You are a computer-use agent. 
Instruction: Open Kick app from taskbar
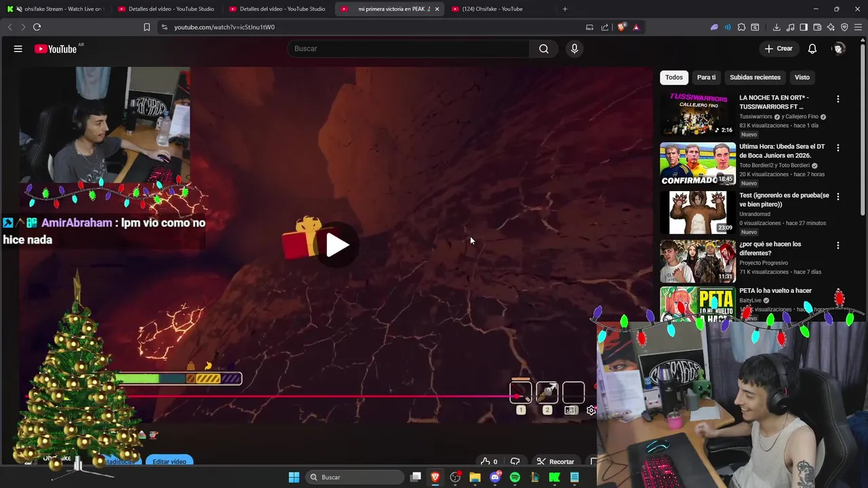[555, 477]
